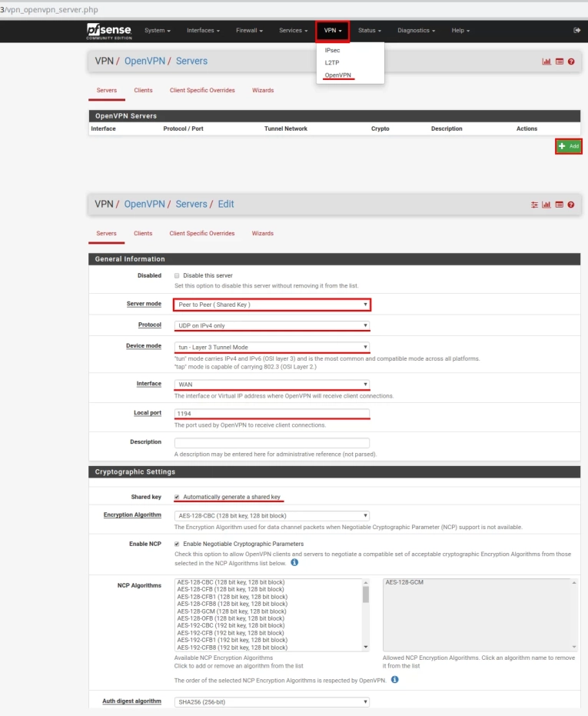Open status graph icon in Servers header
588x716 pixels.
click(x=546, y=62)
